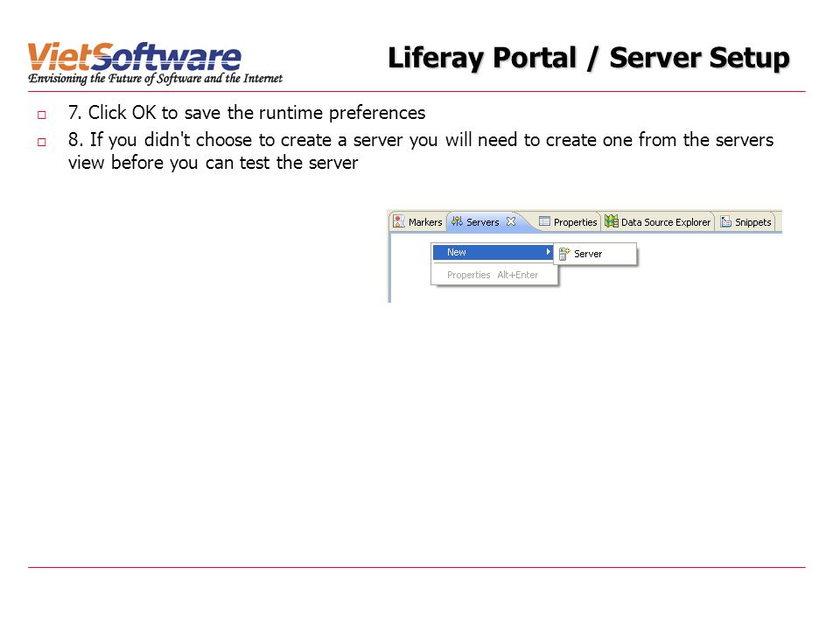Viewport: 840px width, 630px height.
Task: Click the Servers tab icon
Action: (457, 221)
